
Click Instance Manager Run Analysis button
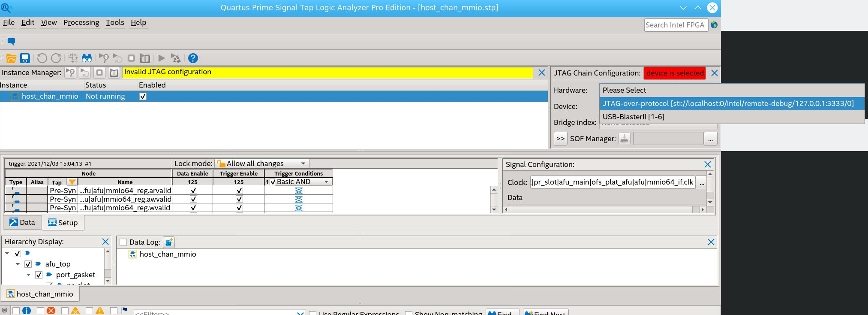70,73
